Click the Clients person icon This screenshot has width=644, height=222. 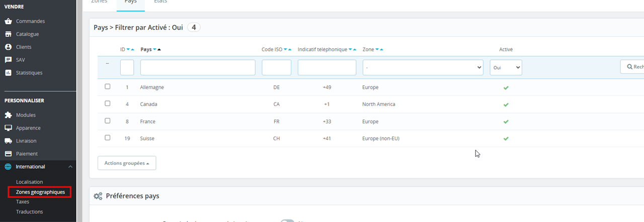tap(8, 47)
